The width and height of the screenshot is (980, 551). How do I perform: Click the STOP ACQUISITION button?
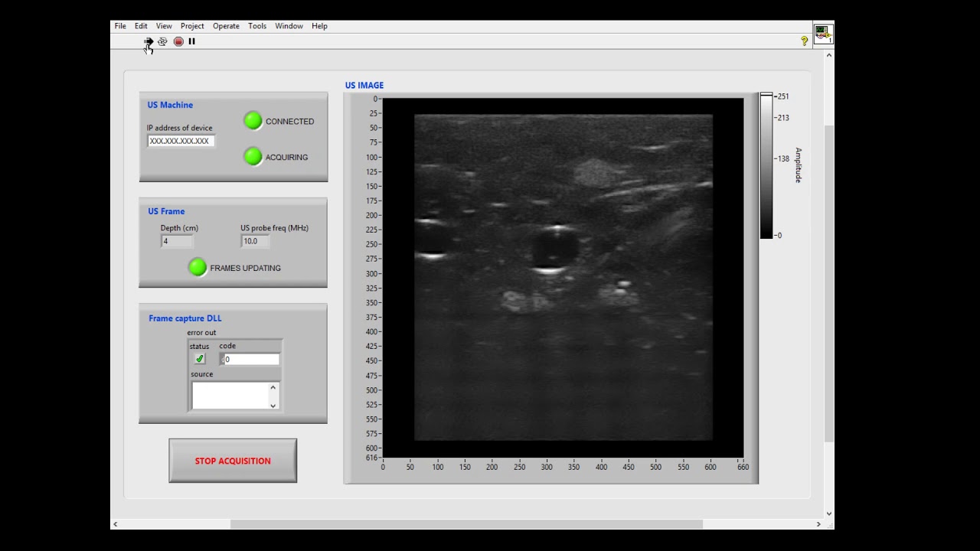coord(233,461)
